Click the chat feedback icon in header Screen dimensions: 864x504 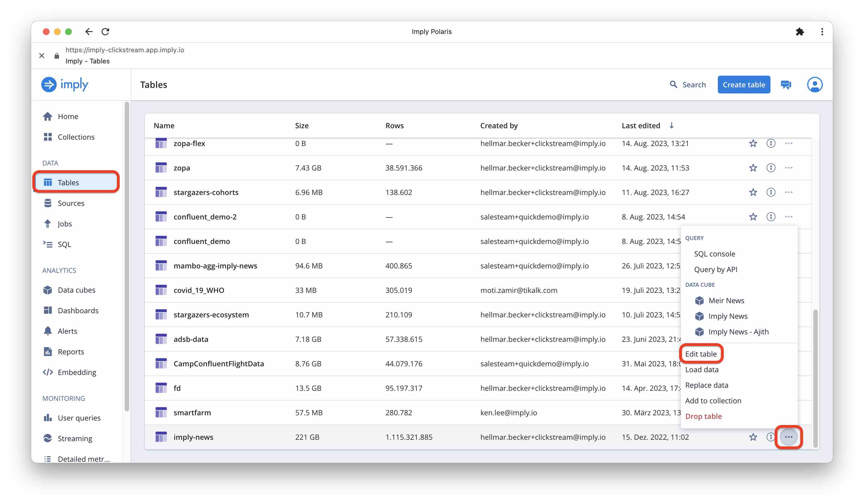click(786, 85)
